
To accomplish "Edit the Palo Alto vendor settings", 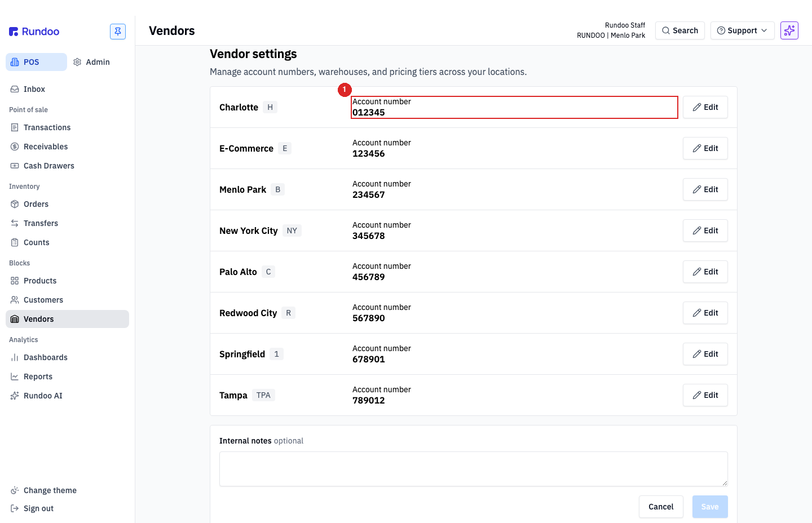I will 705,272.
